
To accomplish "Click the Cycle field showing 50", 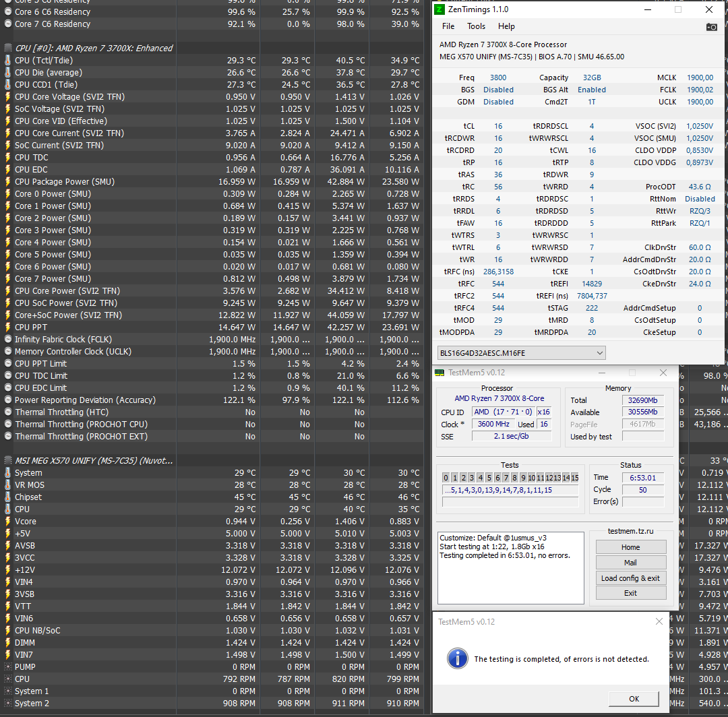I will tap(643, 490).
